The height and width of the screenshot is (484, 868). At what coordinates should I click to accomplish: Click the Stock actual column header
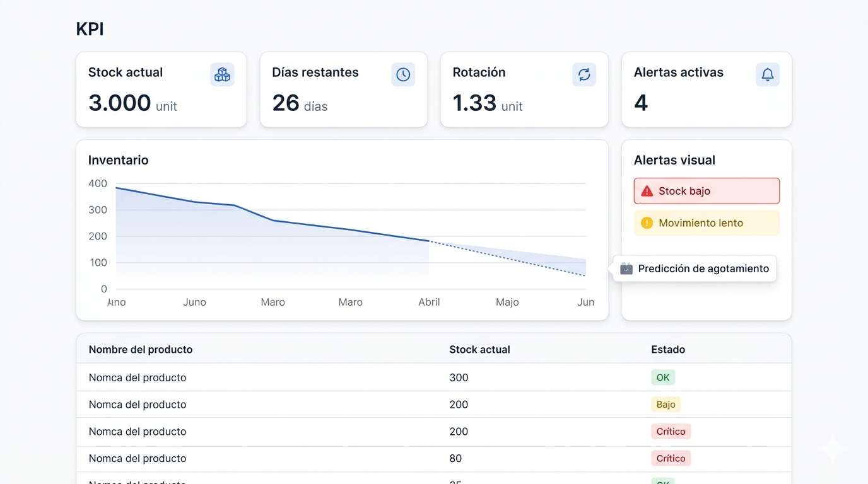pyautogui.click(x=479, y=349)
